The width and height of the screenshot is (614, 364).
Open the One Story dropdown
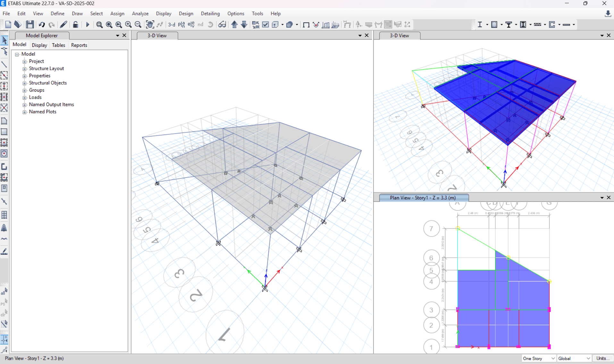click(538, 358)
